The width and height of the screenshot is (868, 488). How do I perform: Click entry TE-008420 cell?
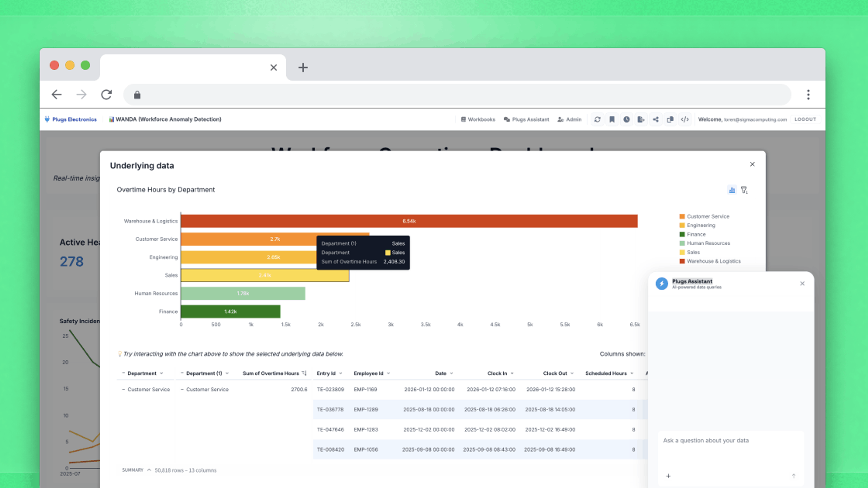coord(330,450)
